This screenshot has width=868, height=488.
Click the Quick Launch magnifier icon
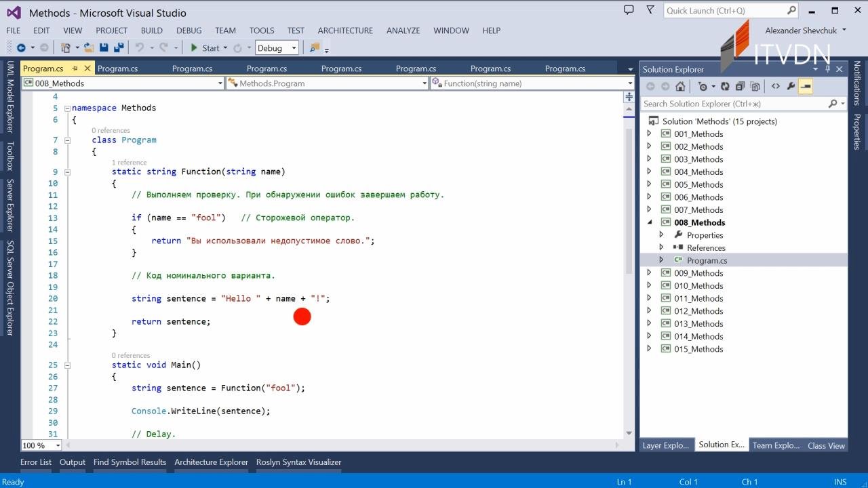click(x=791, y=10)
